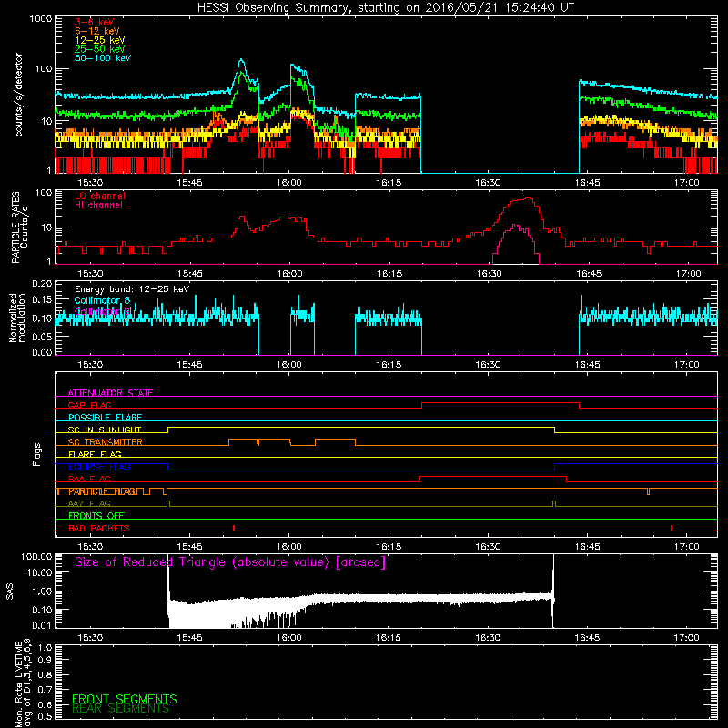This screenshot has height=728, width=728.
Task: Click the SC IN SUNLIGHT flag label
Action: pos(105,430)
